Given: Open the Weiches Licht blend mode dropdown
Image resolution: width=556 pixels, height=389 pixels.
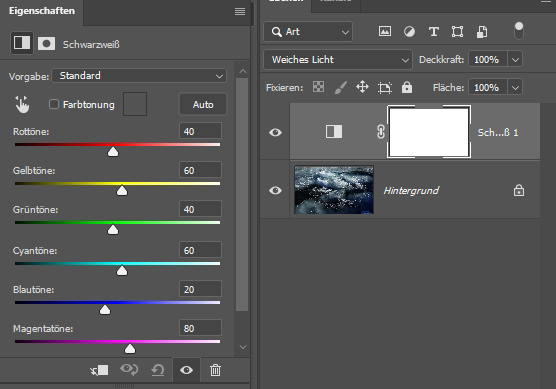Looking at the screenshot, I should 338,60.
